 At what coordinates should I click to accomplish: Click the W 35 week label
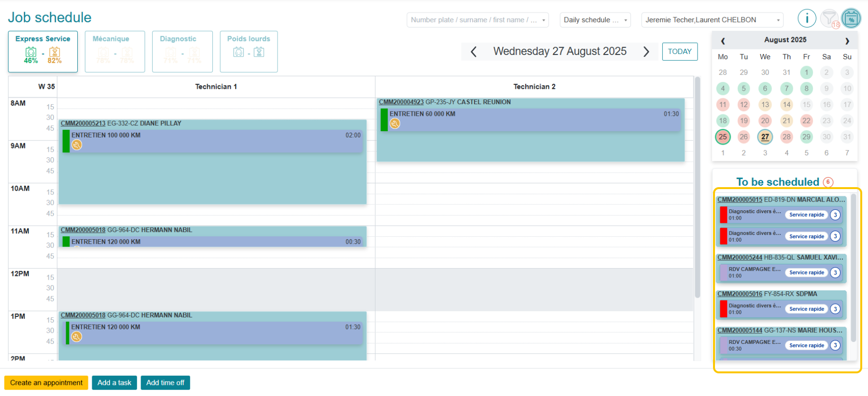pos(46,87)
